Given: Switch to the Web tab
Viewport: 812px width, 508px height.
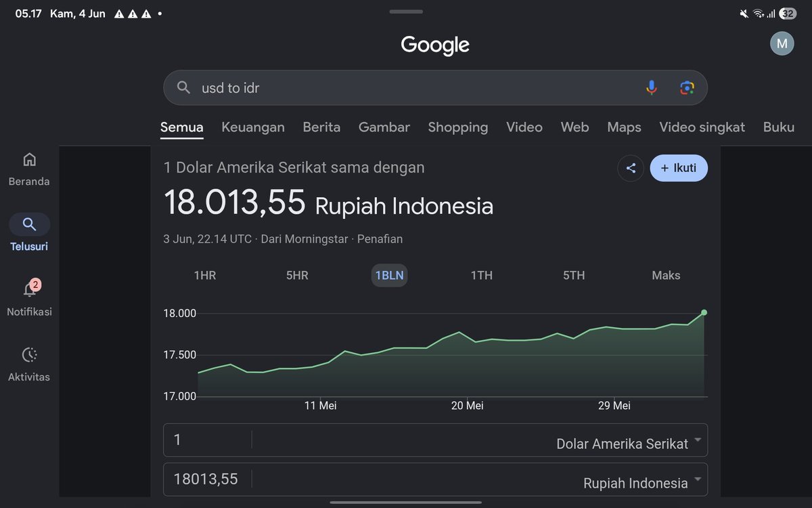Looking at the screenshot, I should pyautogui.click(x=574, y=127).
